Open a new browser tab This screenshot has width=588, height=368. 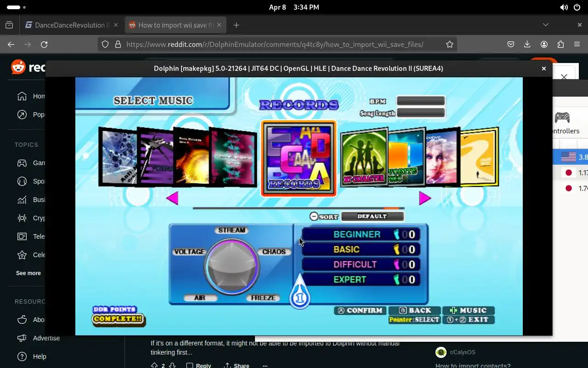click(236, 25)
